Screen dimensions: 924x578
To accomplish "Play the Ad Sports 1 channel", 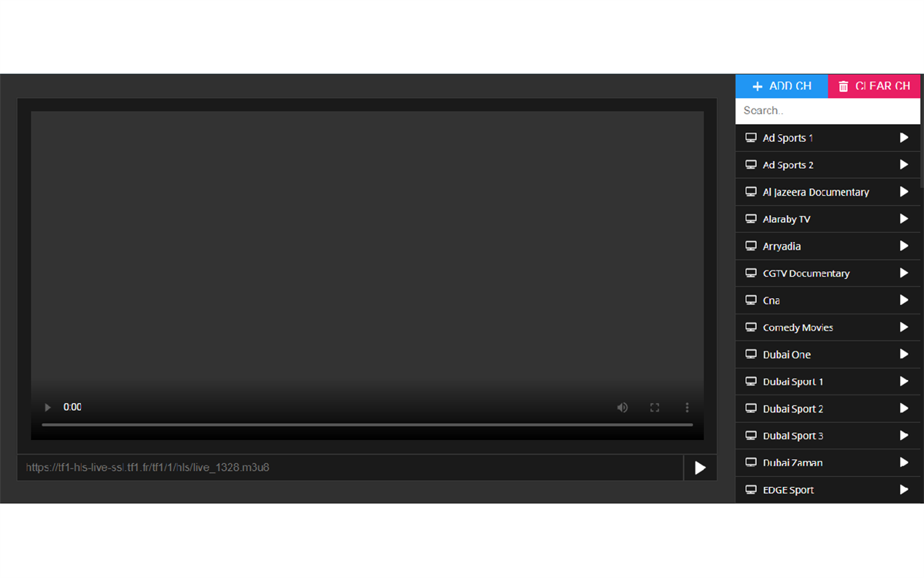I will 903,137.
